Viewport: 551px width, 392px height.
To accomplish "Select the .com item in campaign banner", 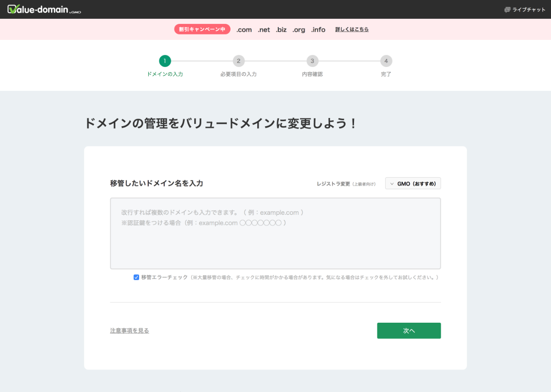I will pos(244,30).
